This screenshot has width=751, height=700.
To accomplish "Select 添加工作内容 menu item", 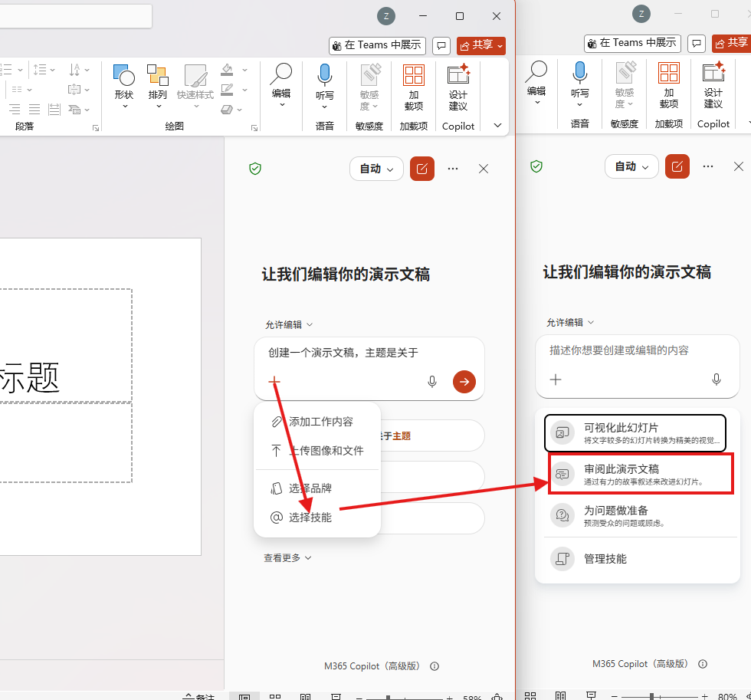I will (x=317, y=422).
